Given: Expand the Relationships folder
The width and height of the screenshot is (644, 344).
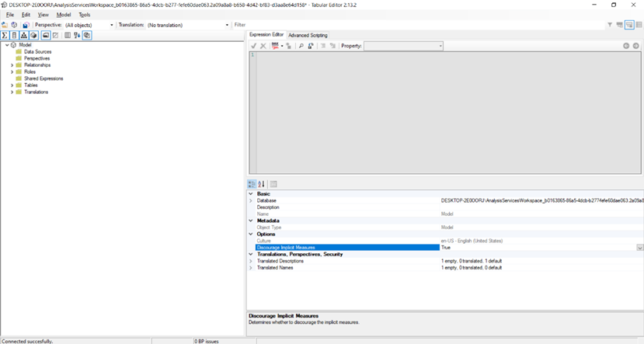Looking at the screenshot, I should (12, 65).
